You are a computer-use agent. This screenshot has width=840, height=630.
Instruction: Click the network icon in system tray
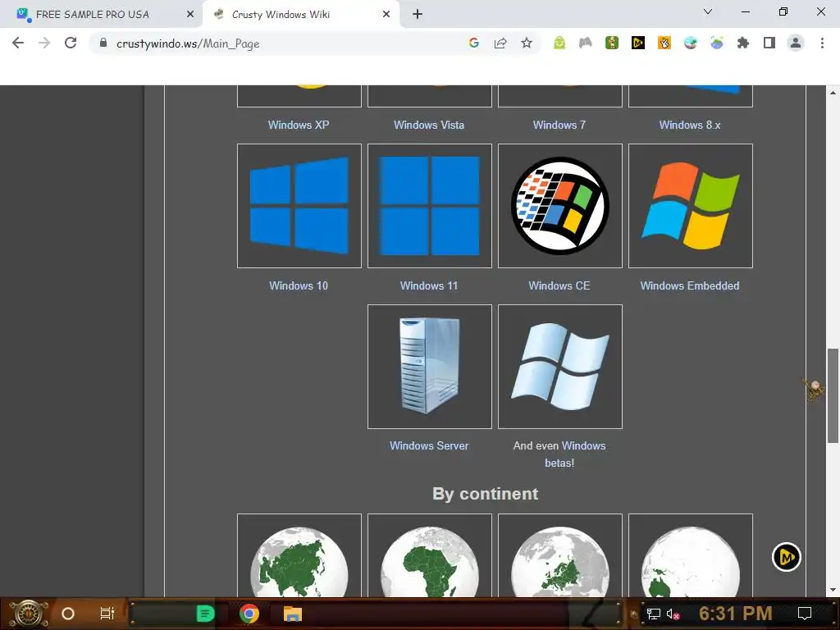click(654, 614)
